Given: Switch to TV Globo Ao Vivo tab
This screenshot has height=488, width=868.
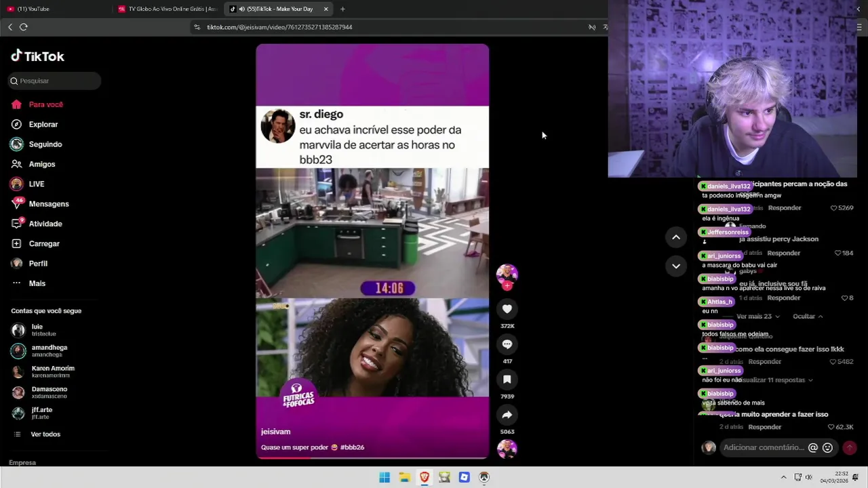Looking at the screenshot, I should point(167,9).
